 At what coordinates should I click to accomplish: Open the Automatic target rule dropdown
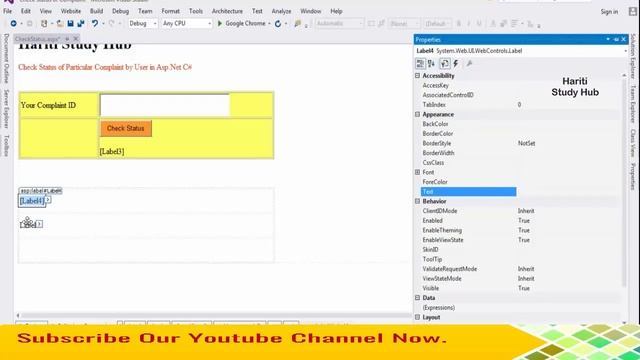(x=339, y=24)
